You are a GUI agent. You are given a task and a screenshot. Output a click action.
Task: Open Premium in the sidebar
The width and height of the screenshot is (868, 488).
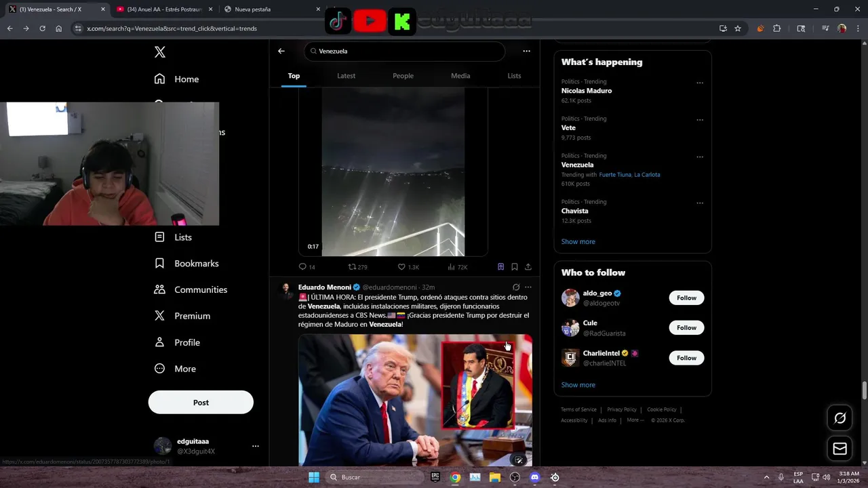pos(182,316)
